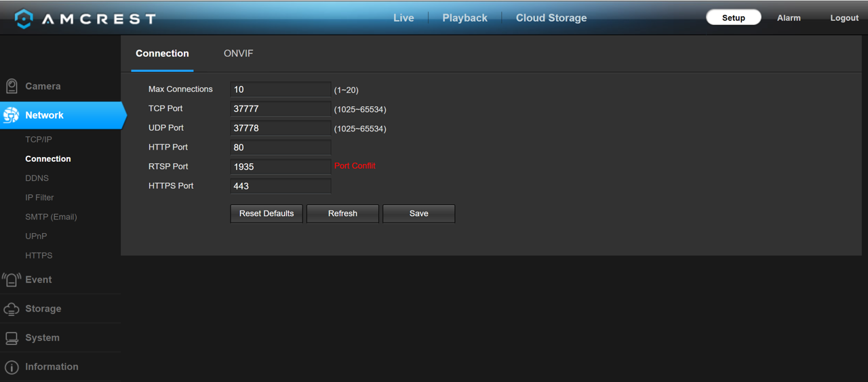Click the Information circle icon

12,367
